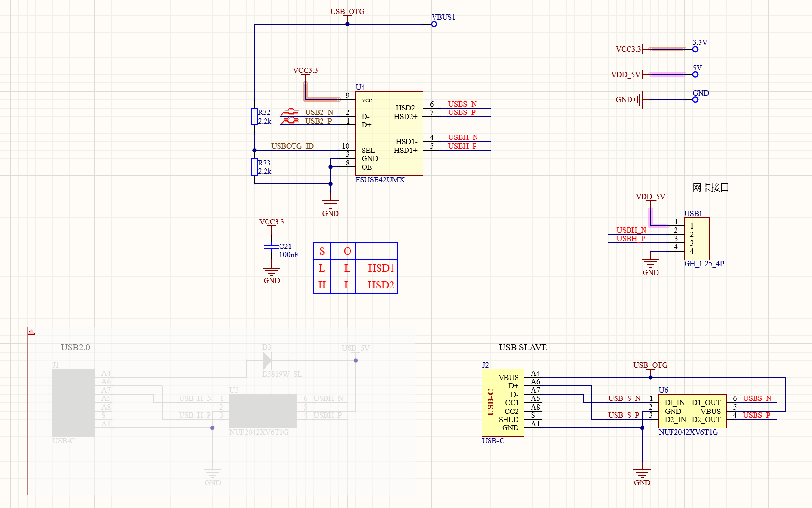Click the differential pair marker beside USB2_N
Viewport: 812px width, 508px height.
coord(290,112)
